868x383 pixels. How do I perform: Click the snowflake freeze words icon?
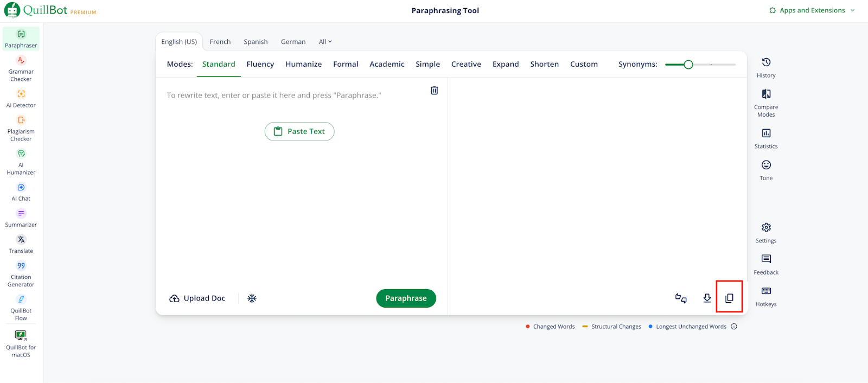252,298
